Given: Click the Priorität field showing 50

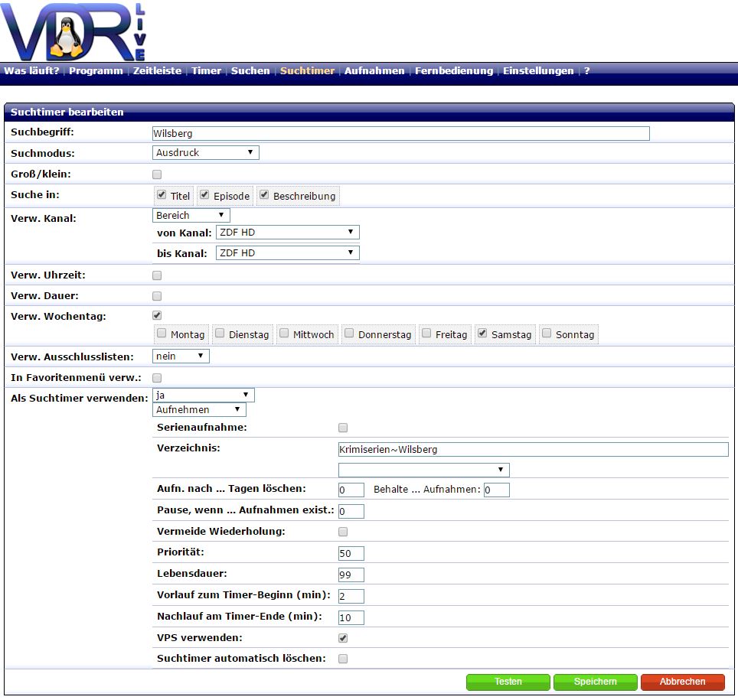Looking at the screenshot, I should pyautogui.click(x=351, y=553).
